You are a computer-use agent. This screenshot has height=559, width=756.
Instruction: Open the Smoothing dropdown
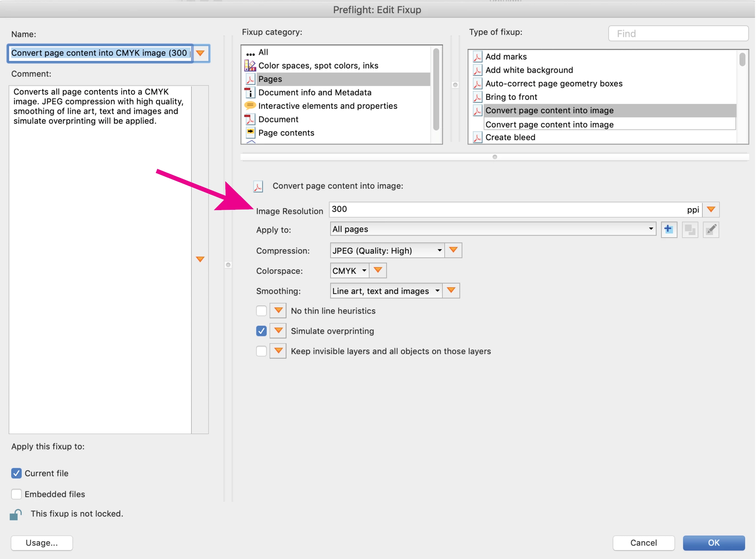(x=386, y=291)
